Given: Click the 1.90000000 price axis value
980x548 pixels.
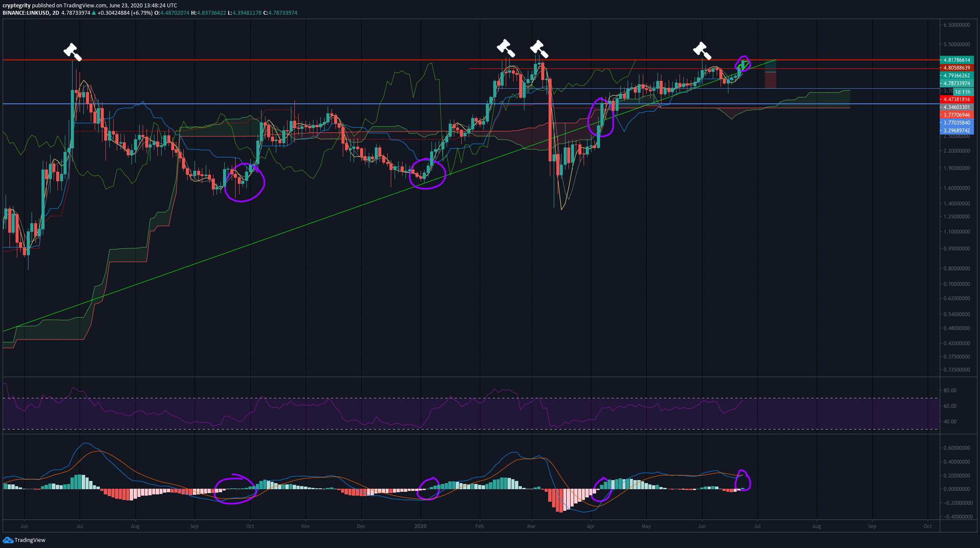Looking at the screenshot, I should click(x=956, y=168).
